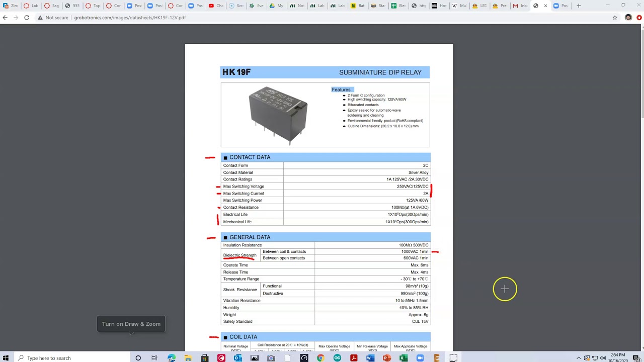Image resolution: width=644 pixels, height=362 pixels.
Task: Open Adobe Acrobat from taskbar
Action: pyautogui.click(x=354, y=358)
